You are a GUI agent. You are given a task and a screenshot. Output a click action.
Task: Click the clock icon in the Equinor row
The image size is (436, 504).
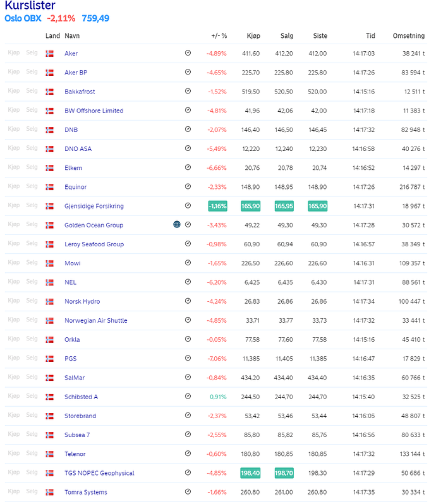188,186
